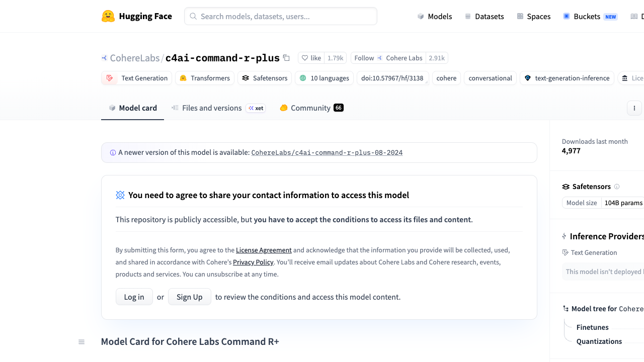644x362 pixels.
Task: Select the Text Generation tag
Action: tap(137, 78)
